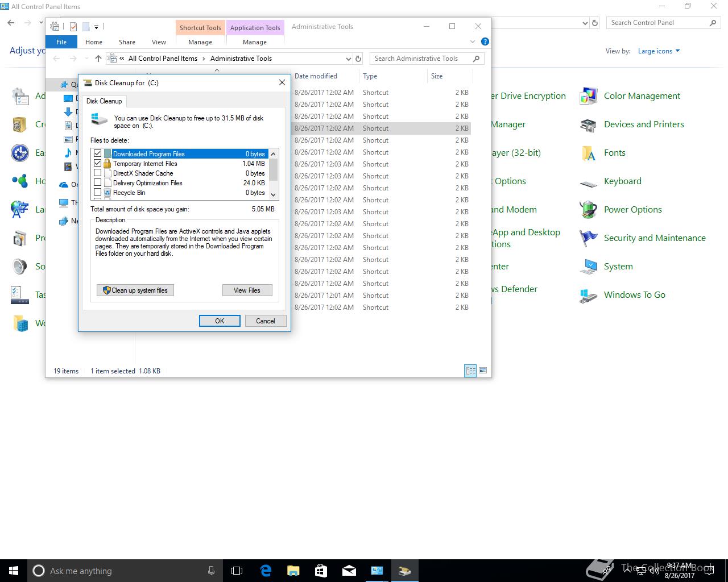Viewport: 728px width, 582px height.
Task: Select the highlighted 8/26/2017 12:02 AM Shortcut row
Action: 382,128
